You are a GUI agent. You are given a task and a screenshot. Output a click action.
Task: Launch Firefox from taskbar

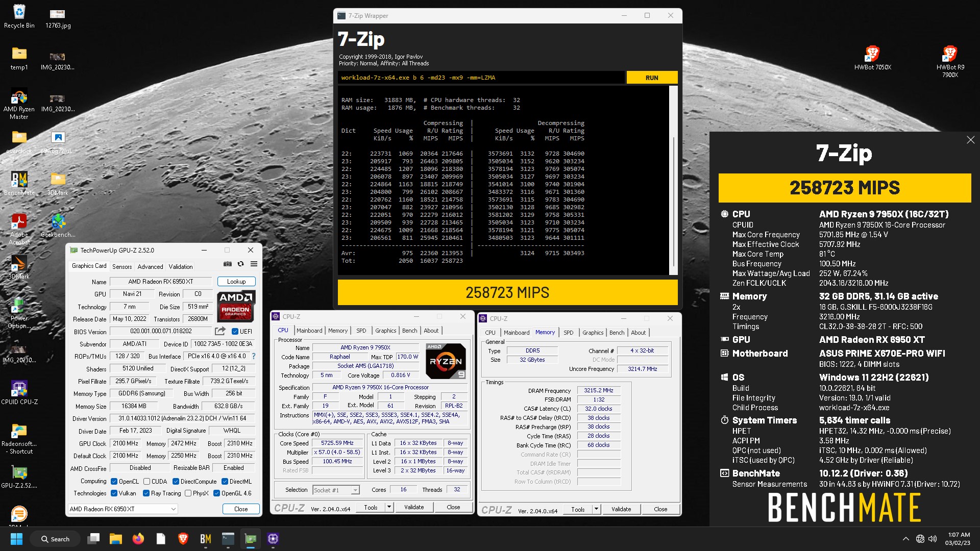138,539
